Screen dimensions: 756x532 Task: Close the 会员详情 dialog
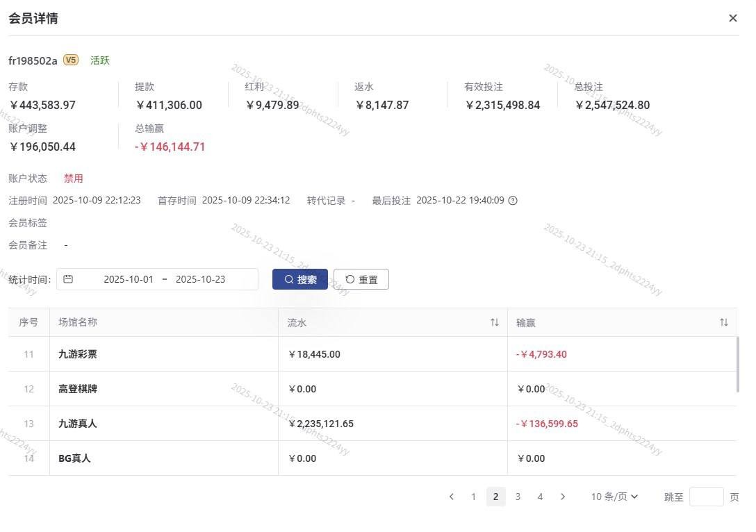732,18
